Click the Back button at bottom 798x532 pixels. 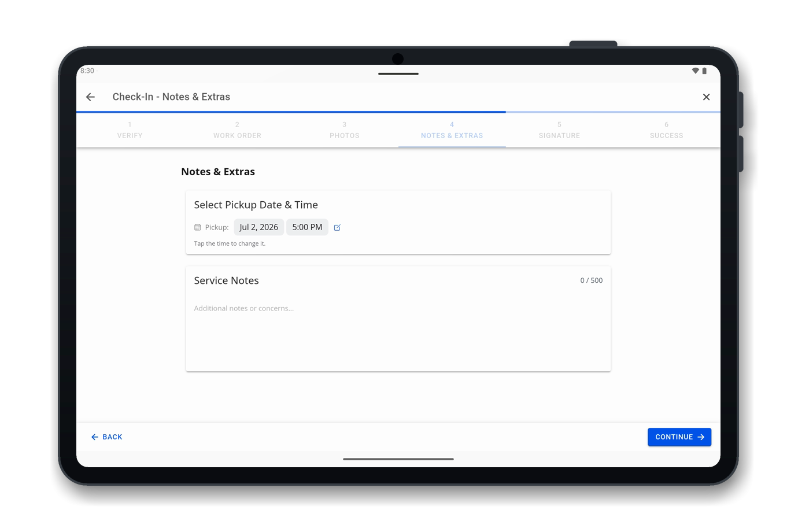pyautogui.click(x=107, y=437)
